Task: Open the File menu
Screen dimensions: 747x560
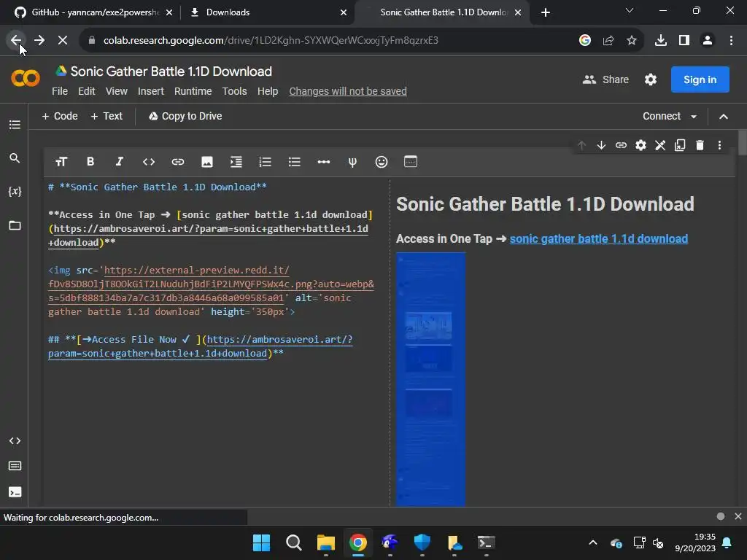Action: (x=60, y=91)
